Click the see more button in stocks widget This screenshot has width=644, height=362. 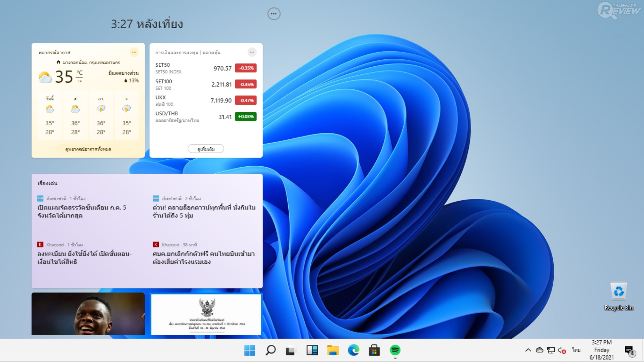pyautogui.click(x=206, y=149)
